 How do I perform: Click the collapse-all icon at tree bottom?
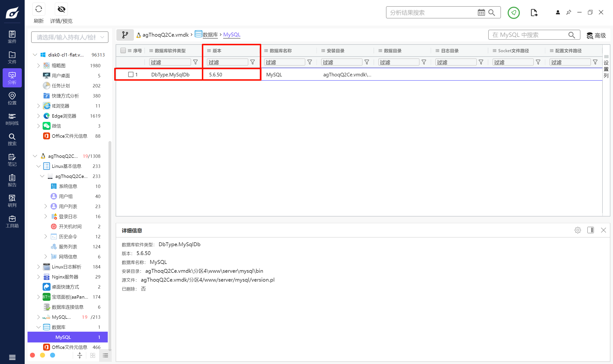coord(80,355)
